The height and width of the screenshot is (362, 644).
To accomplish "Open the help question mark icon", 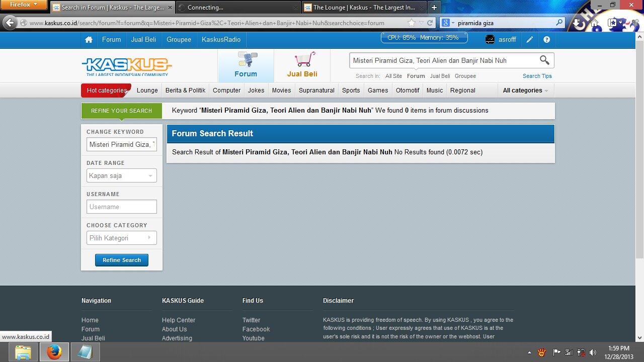I will (546, 40).
